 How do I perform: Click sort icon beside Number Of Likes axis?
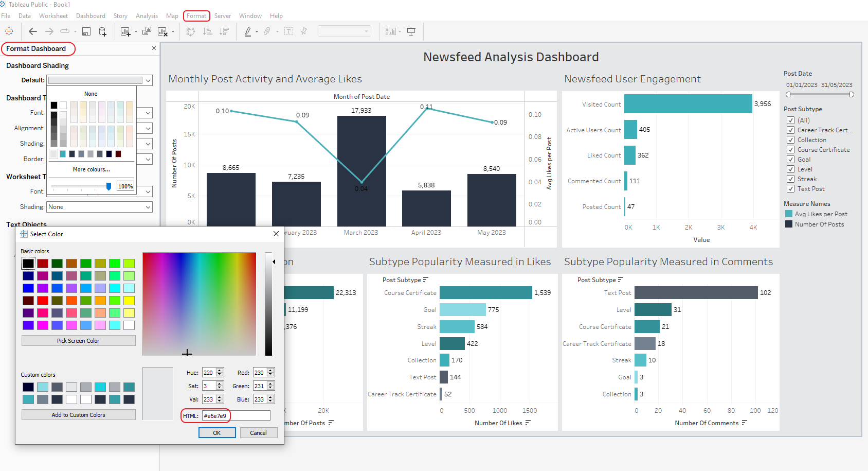point(528,423)
